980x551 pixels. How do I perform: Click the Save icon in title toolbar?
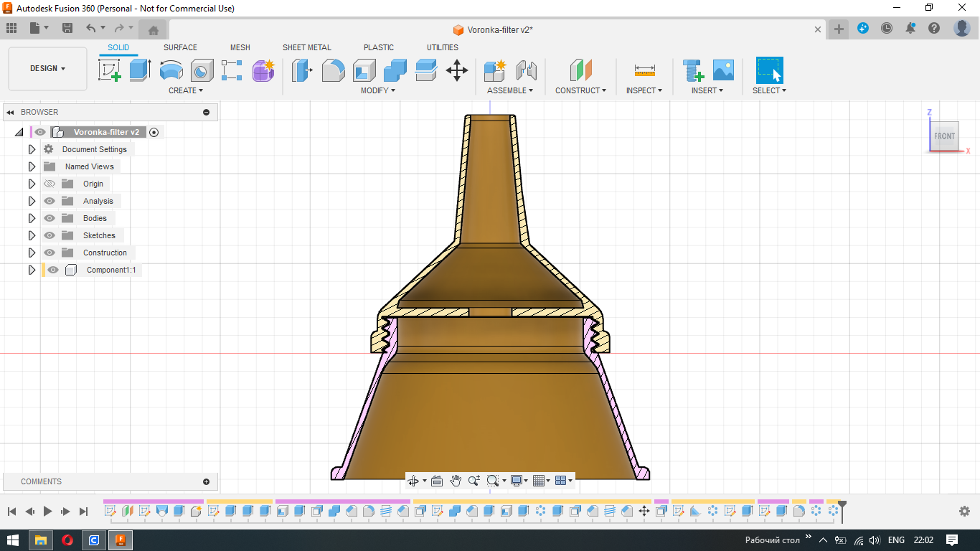click(x=67, y=28)
